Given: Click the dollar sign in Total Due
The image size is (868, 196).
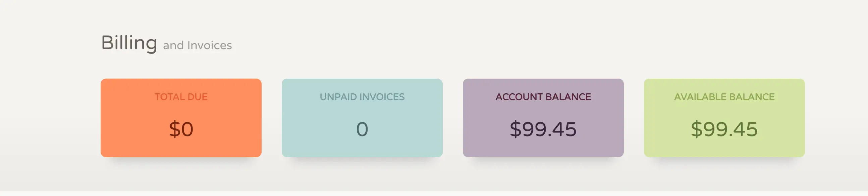Looking at the screenshot, I should pos(174,129).
